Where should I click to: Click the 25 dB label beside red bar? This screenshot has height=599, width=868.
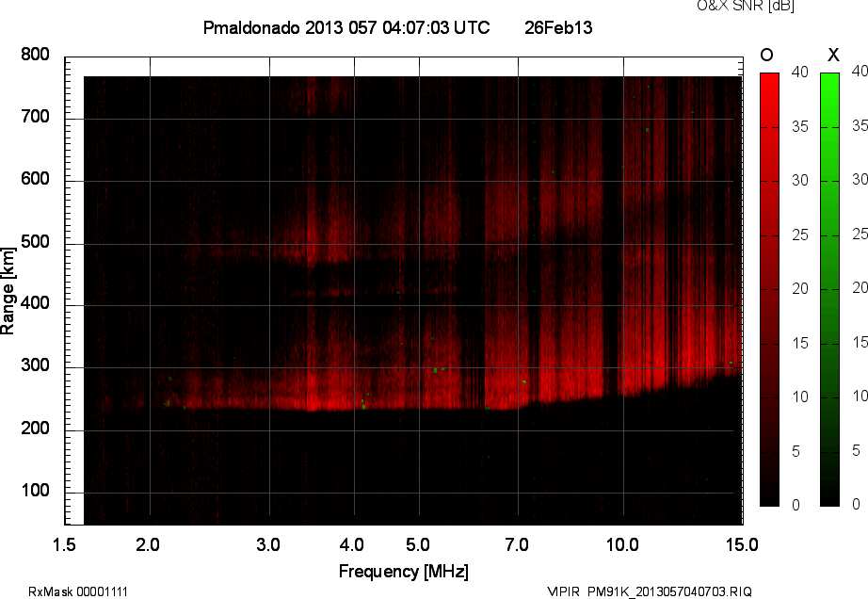click(800, 235)
